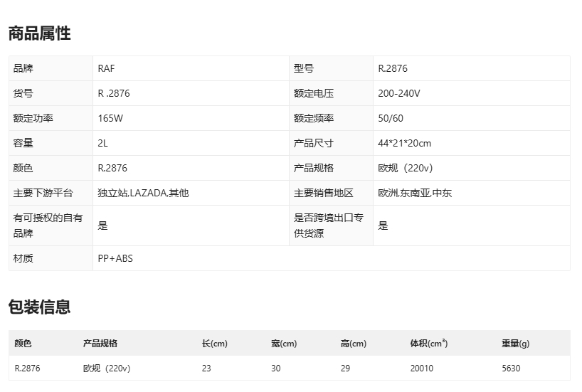This screenshot has height=392, width=582.
Task: Select the volume value 20010
Action: [x=422, y=369]
